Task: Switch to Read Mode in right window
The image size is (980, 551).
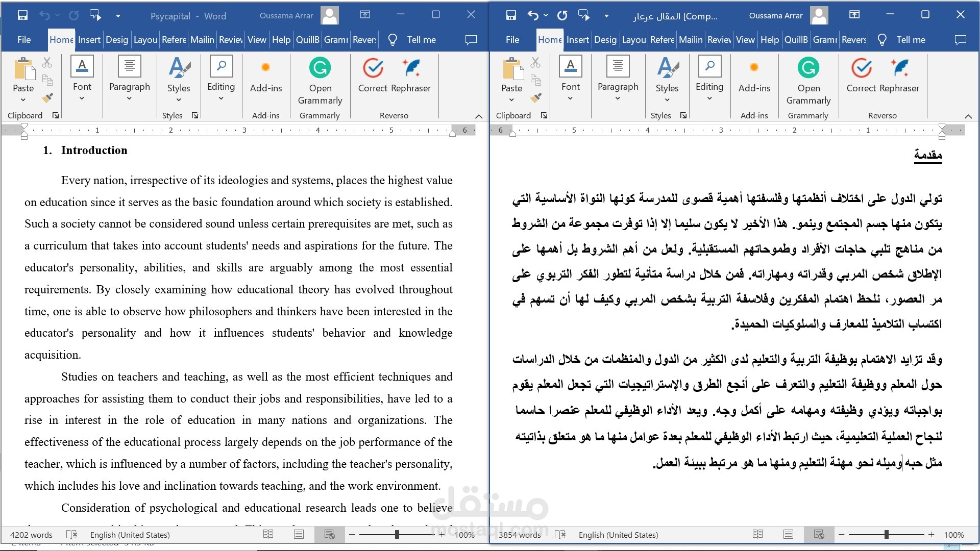Action: point(757,535)
